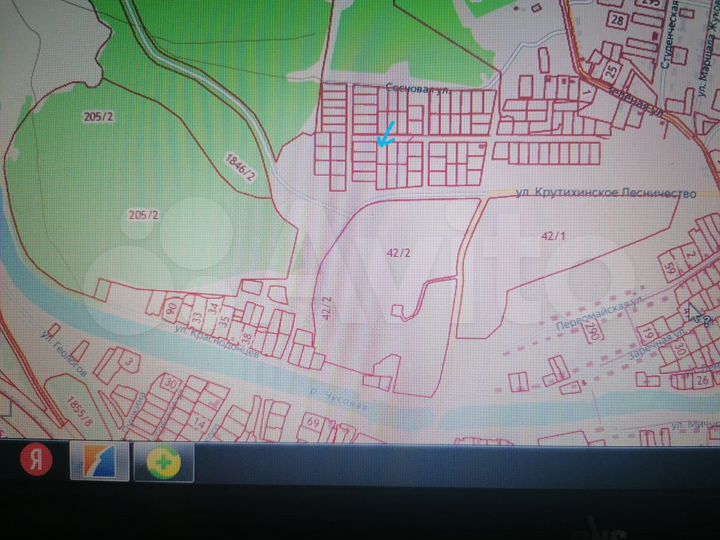Click the orange-blue map app taskbar icon

click(x=98, y=462)
